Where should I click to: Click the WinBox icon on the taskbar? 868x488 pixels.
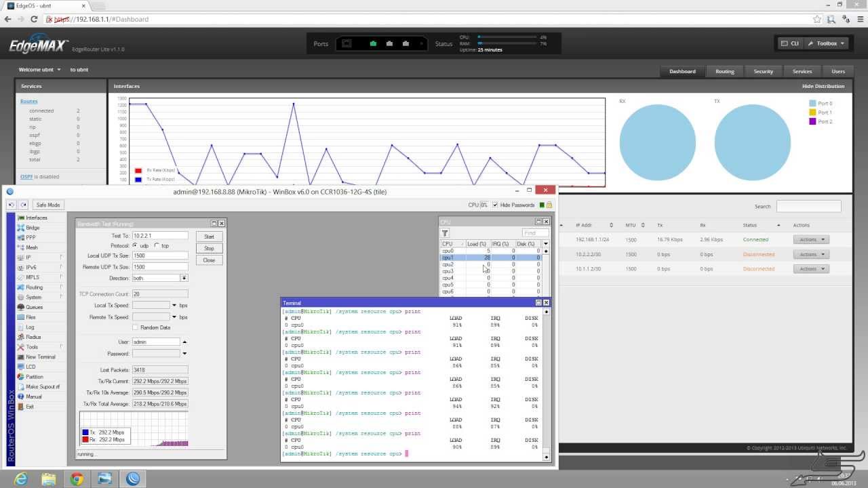[133, 479]
